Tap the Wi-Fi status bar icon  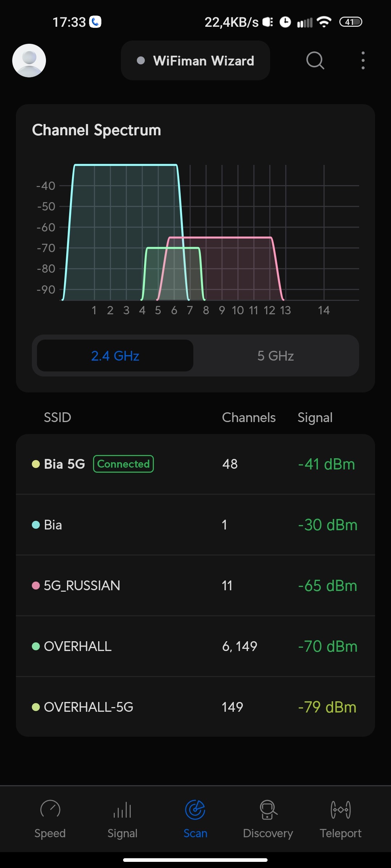pos(324,22)
